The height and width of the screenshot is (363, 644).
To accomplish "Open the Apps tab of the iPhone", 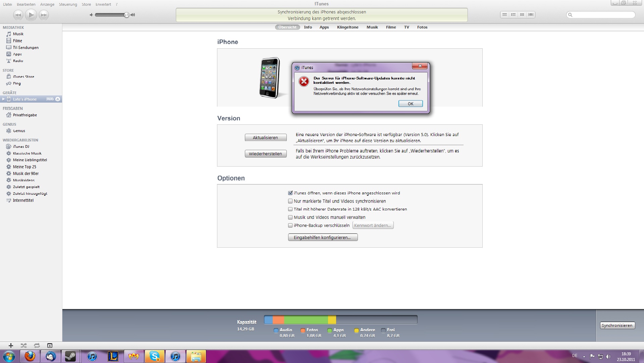I will click(x=324, y=27).
